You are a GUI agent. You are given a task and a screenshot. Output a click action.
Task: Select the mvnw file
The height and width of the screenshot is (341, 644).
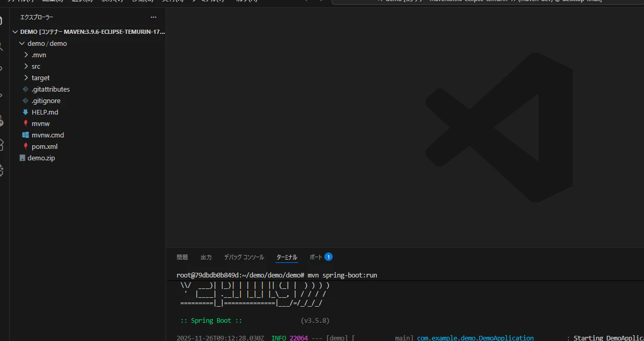click(41, 123)
